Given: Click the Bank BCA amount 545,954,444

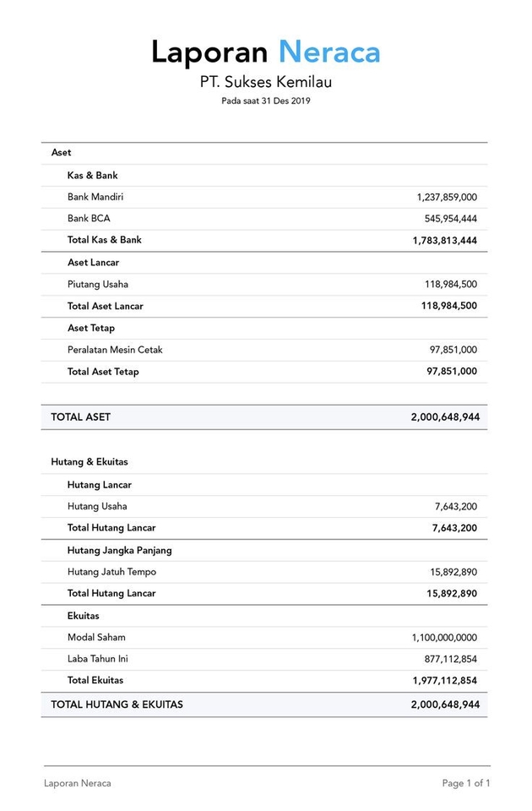Looking at the screenshot, I should pyautogui.click(x=450, y=219).
